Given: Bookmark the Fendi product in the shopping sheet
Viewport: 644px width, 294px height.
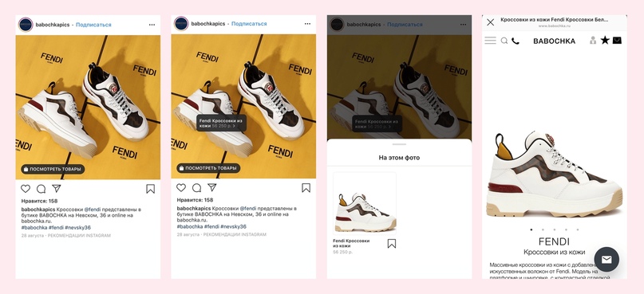Looking at the screenshot, I should (x=392, y=244).
